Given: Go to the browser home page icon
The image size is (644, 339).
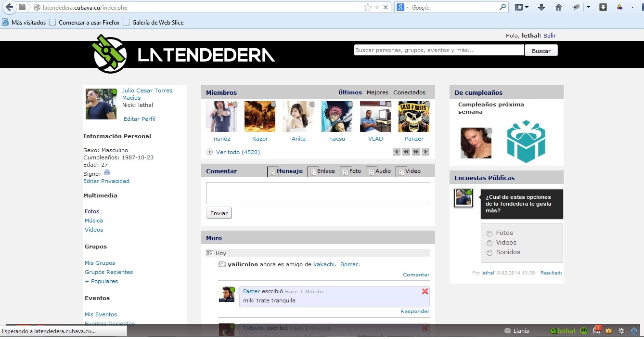Looking at the screenshot, I should pos(559,7).
